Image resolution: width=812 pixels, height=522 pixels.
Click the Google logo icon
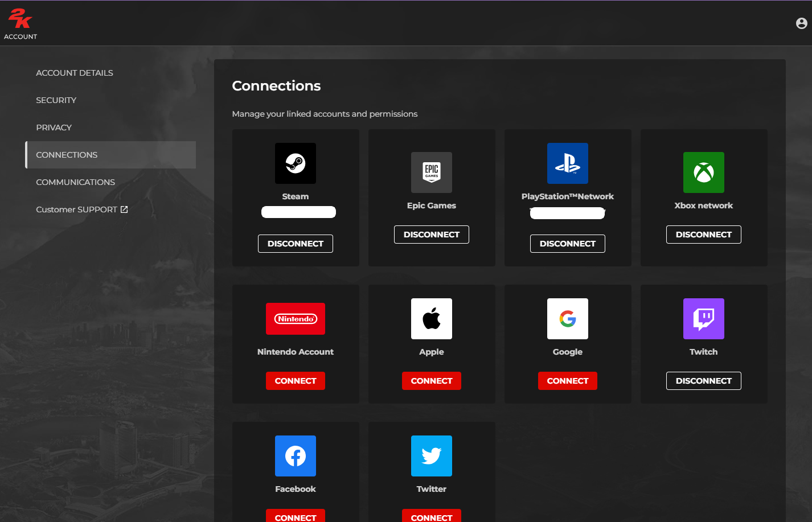[567, 319]
